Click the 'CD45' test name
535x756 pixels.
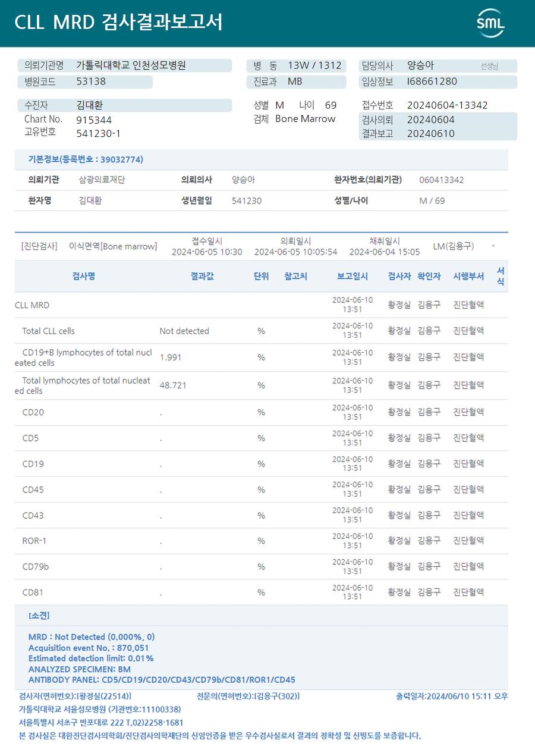tap(33, 490)
